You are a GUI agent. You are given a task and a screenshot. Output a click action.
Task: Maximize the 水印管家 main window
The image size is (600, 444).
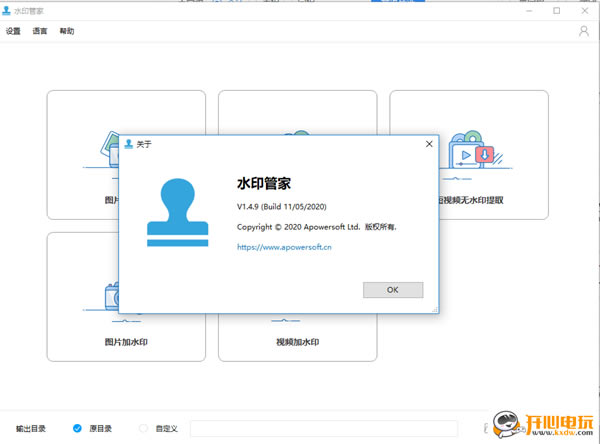(x=557, y=11)
